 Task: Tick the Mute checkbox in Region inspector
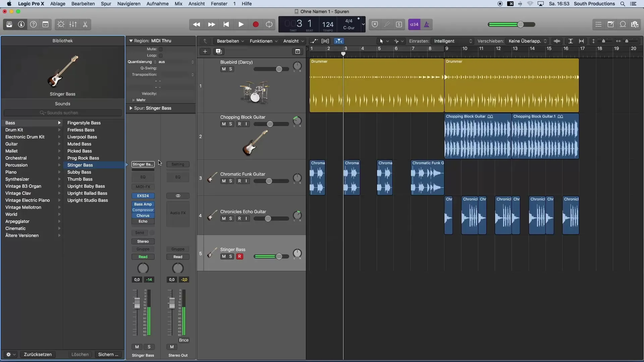[x=161, y=49]
